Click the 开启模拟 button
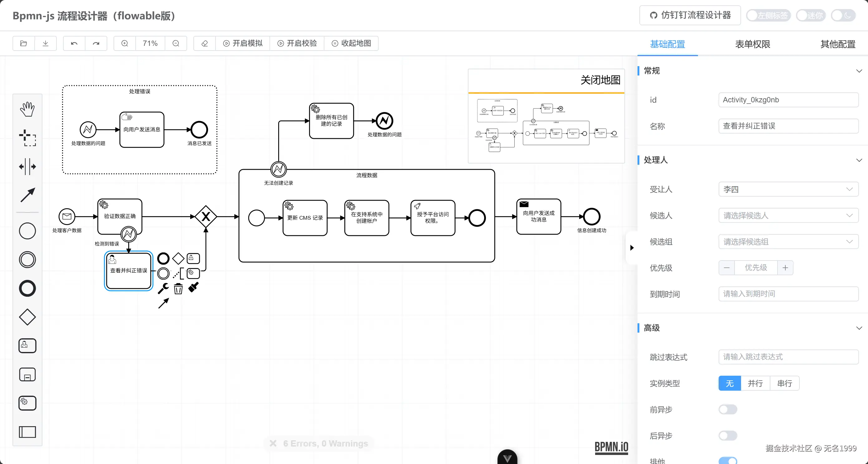Image resolution: width=868 pixels, height=464 pixels. [x=243, y=43]
